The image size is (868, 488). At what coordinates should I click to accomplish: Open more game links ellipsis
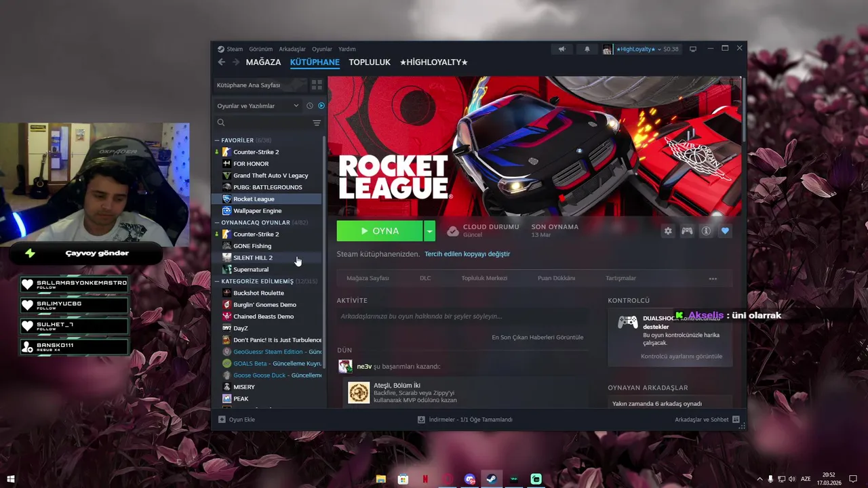tap(713, 279)
